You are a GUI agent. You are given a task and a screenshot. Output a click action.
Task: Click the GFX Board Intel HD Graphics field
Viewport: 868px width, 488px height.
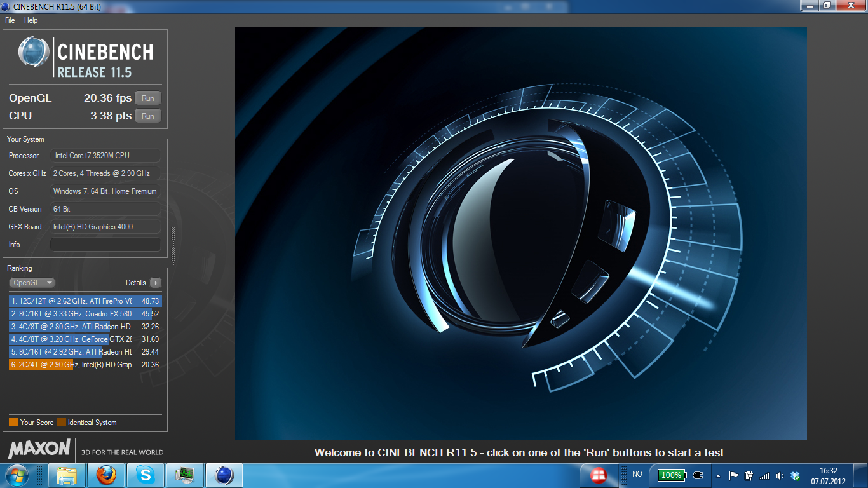[x=105, y=226]
